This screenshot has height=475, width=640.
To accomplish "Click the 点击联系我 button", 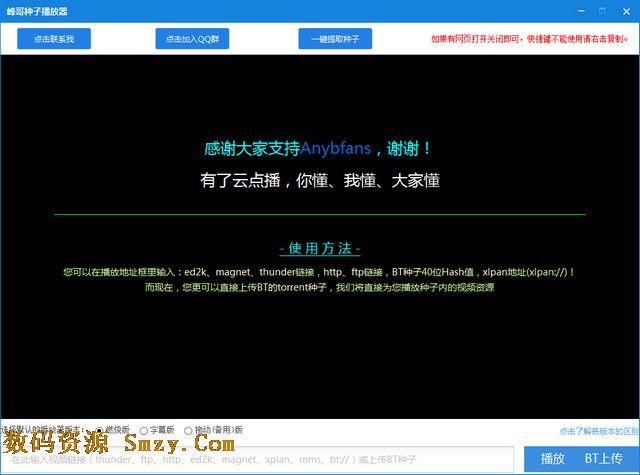I will (x=54, y=39).
